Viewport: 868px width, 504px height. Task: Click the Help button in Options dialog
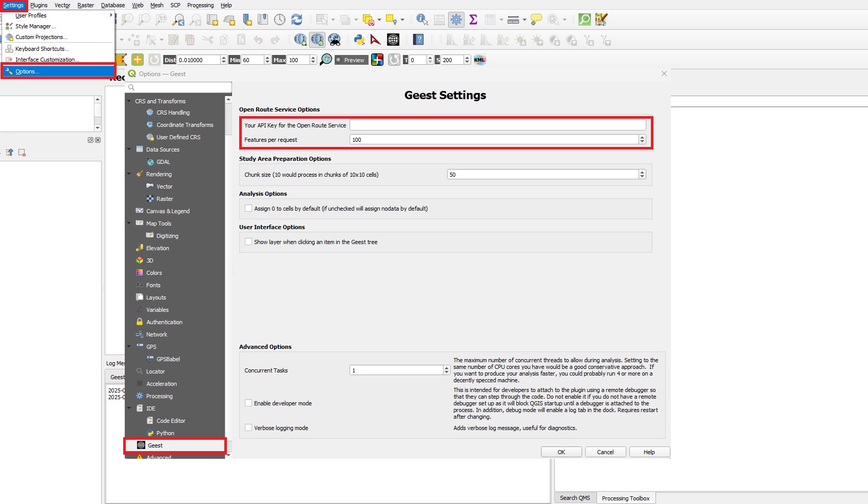[649, 452]
